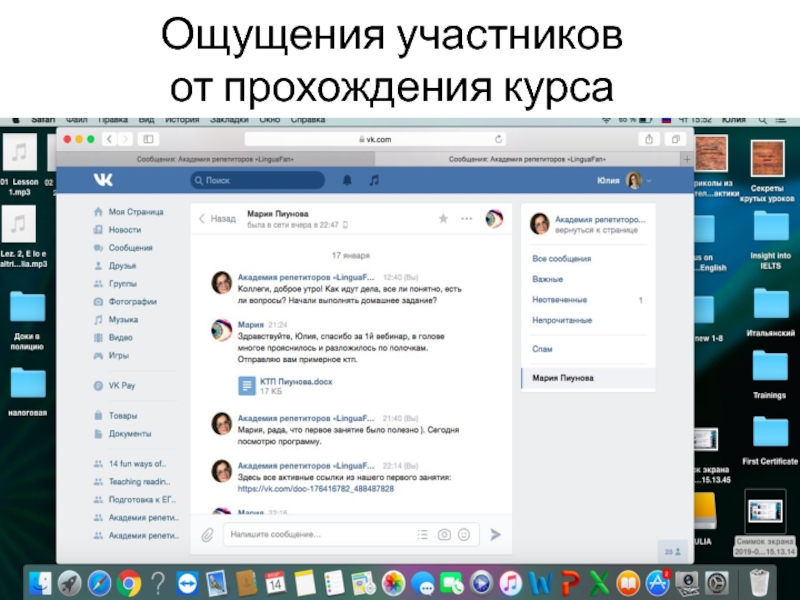Click the vk.com Safari address bar

click(x=375, y=139)
